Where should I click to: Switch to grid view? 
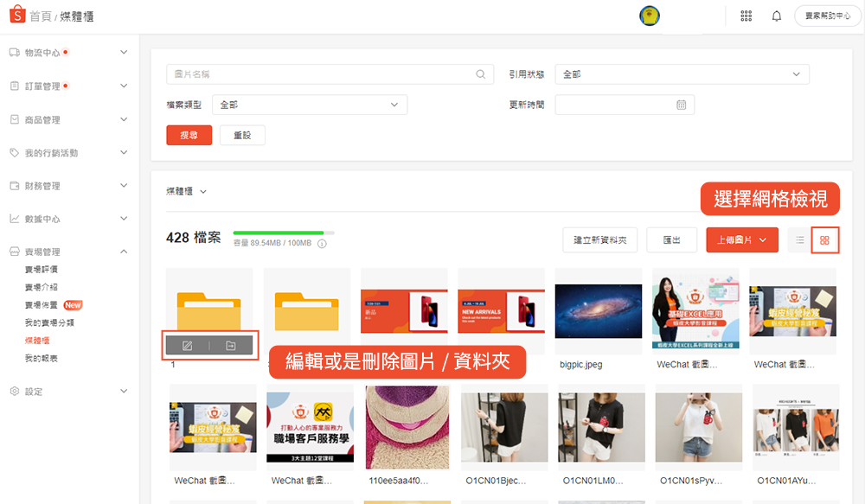click(x=824, y=240)
